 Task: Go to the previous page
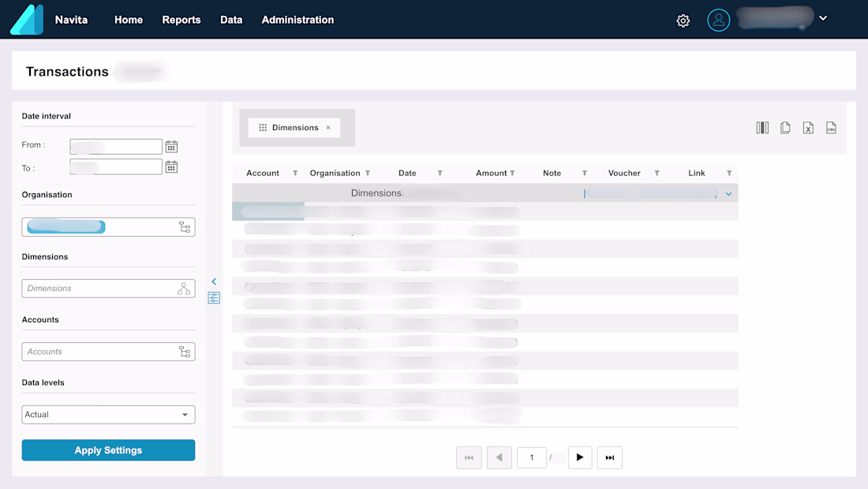499,457
